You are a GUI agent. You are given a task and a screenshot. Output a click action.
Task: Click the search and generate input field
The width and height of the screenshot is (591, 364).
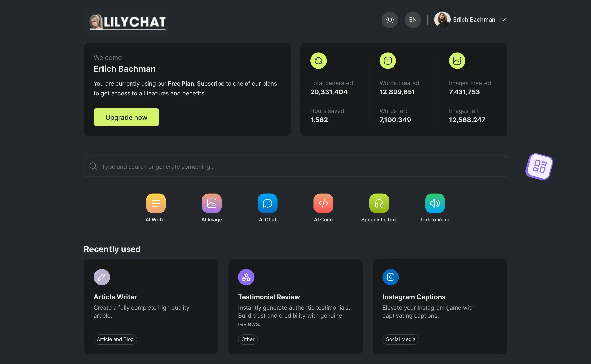coord(295,166)
